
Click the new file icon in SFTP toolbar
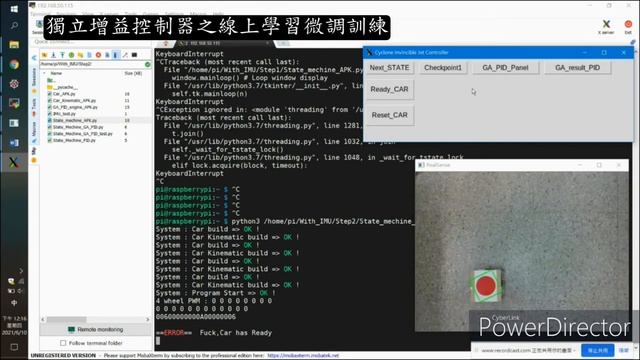[89, 55]
